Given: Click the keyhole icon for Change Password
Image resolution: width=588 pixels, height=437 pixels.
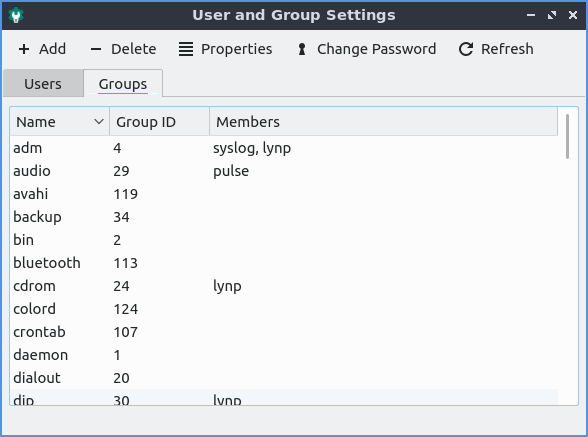Looking at the screenshot, I should 302,49.
